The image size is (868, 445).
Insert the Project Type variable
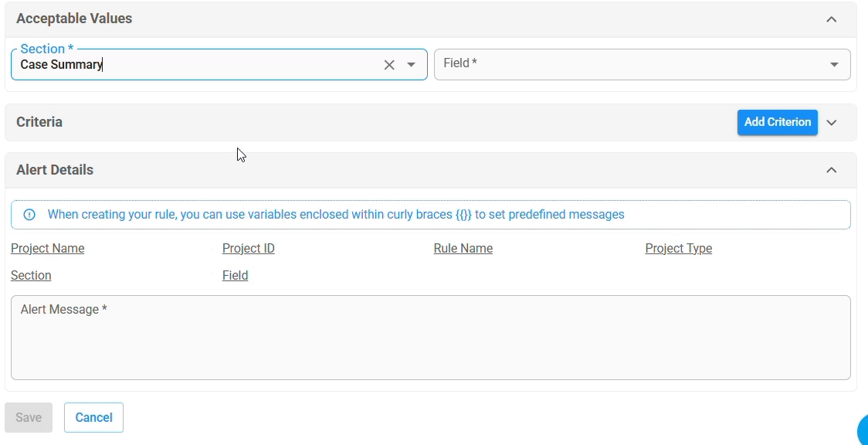click(679, 249)
